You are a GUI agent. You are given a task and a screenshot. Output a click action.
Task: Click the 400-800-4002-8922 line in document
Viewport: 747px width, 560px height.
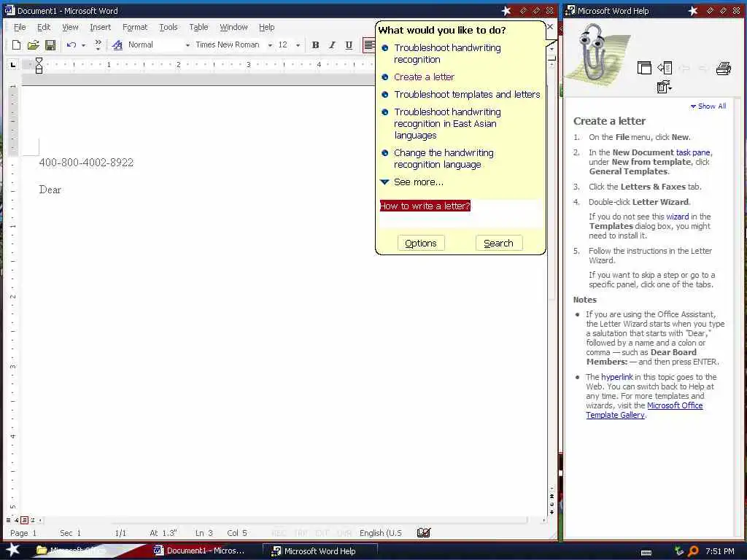tap(86, 163)
